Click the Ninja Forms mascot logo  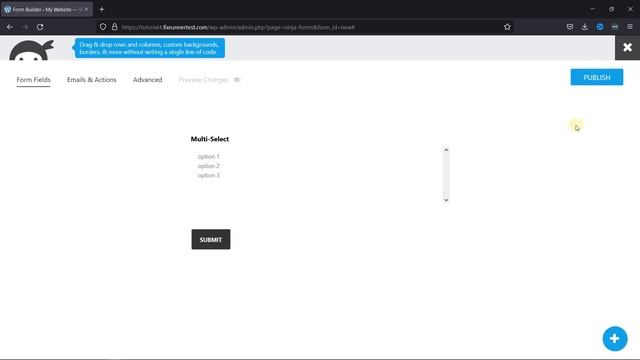(x=32, y=50)
